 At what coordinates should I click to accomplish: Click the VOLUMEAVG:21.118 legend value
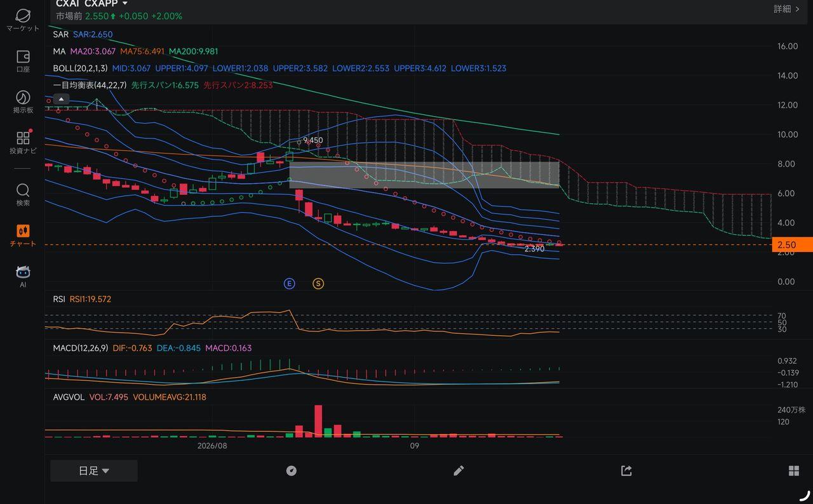(x=170, y=397)
